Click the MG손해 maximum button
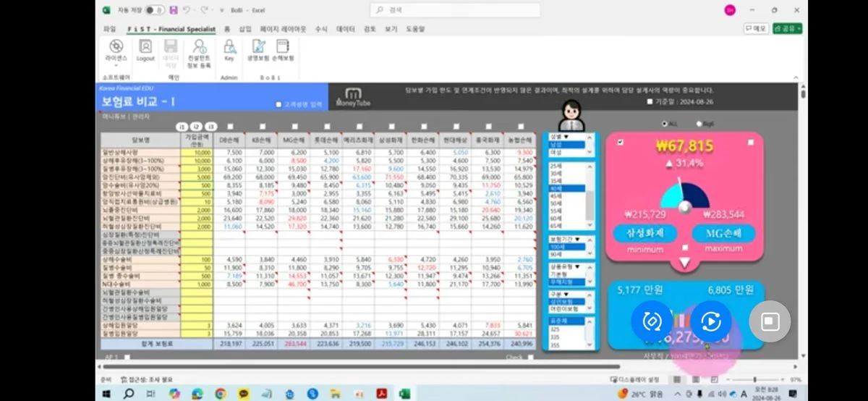868x401 pixels. 723,233
